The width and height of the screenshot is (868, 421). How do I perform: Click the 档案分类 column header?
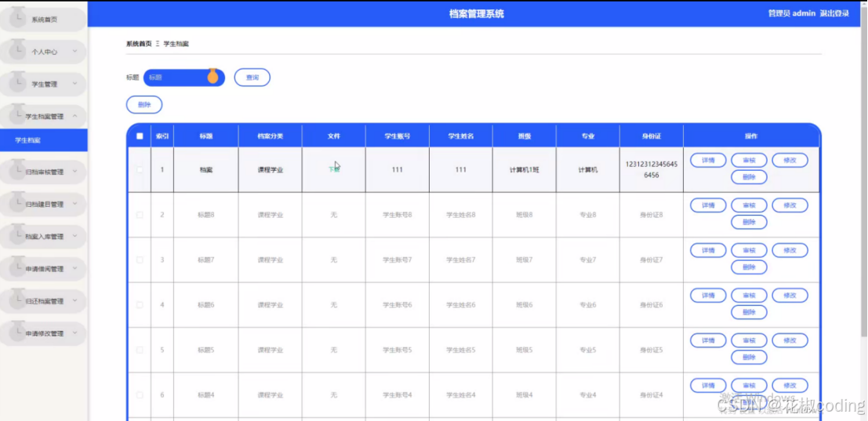[271, 136]
